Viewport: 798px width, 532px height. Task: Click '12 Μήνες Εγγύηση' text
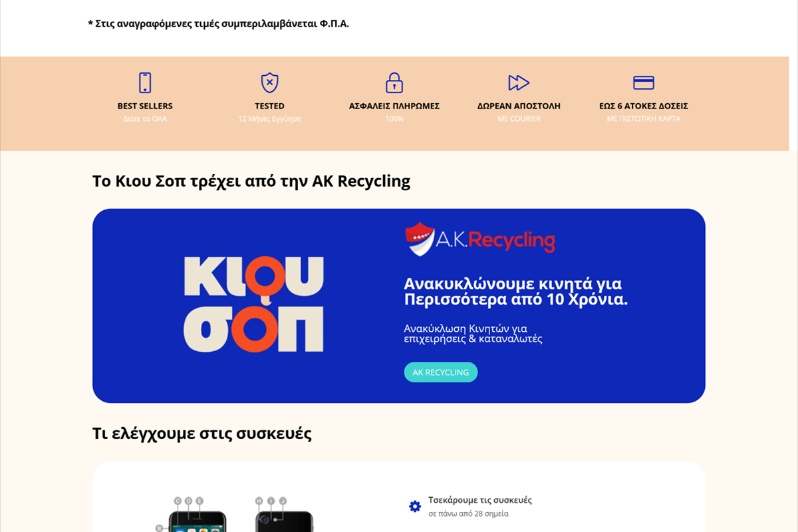(x=269, y=119)
